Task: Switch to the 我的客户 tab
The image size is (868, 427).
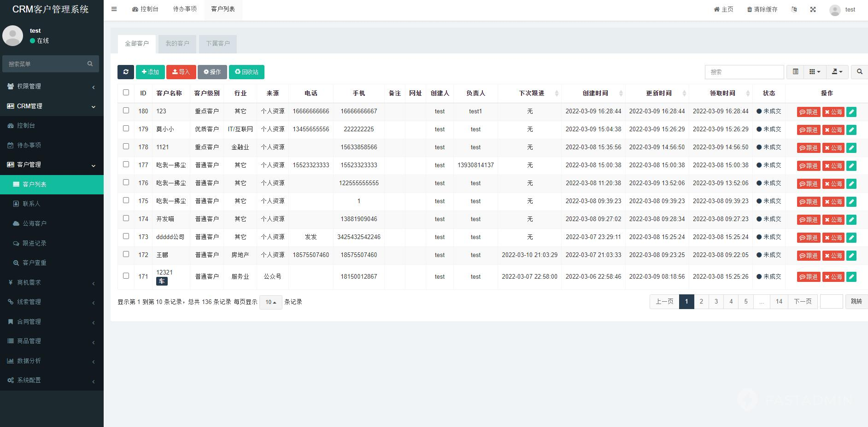Action: (177, 43)
